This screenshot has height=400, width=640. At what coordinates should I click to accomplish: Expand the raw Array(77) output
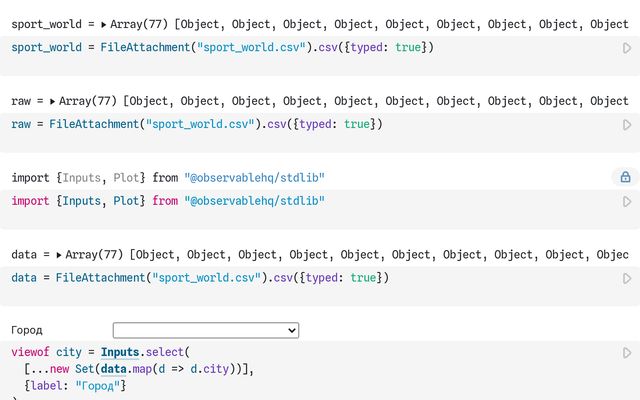[53, 101]
